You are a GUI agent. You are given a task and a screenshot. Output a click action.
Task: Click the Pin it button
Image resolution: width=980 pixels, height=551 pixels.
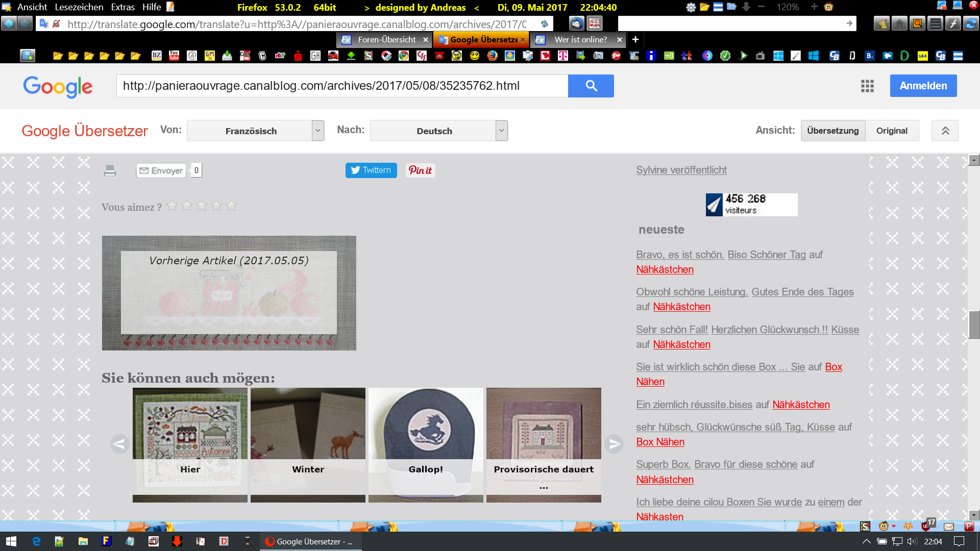pyautogui.click(x=420, y=170)
